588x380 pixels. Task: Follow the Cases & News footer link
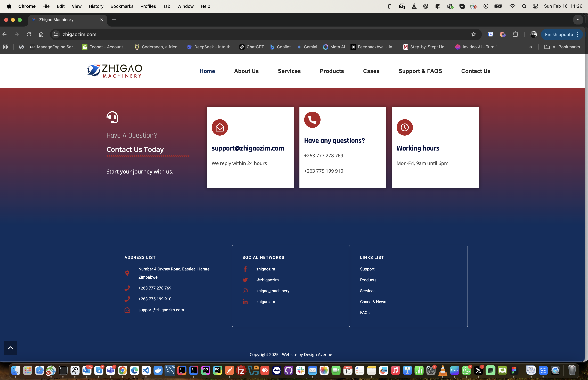tap(373, 302)
